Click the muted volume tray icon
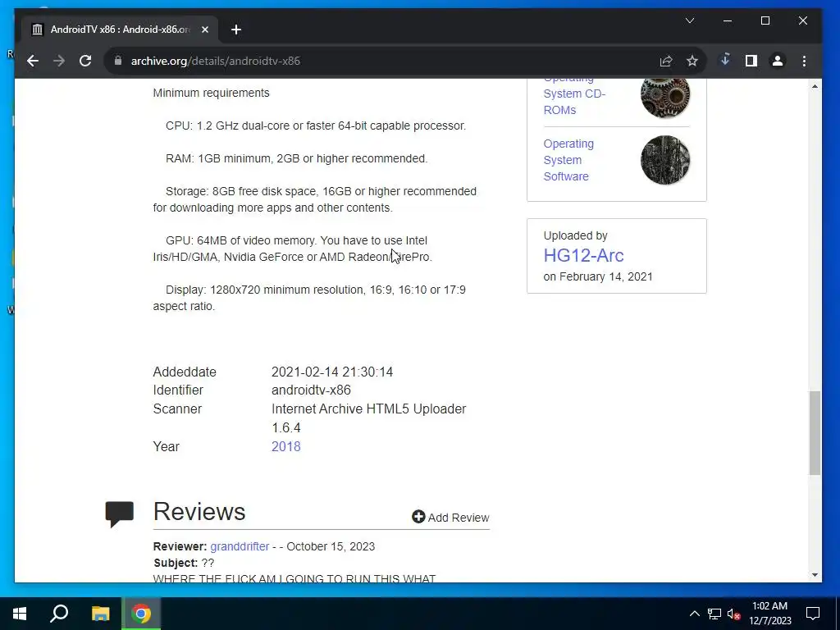The height and width of the screenshot is (630, 840). coord(733,614)
